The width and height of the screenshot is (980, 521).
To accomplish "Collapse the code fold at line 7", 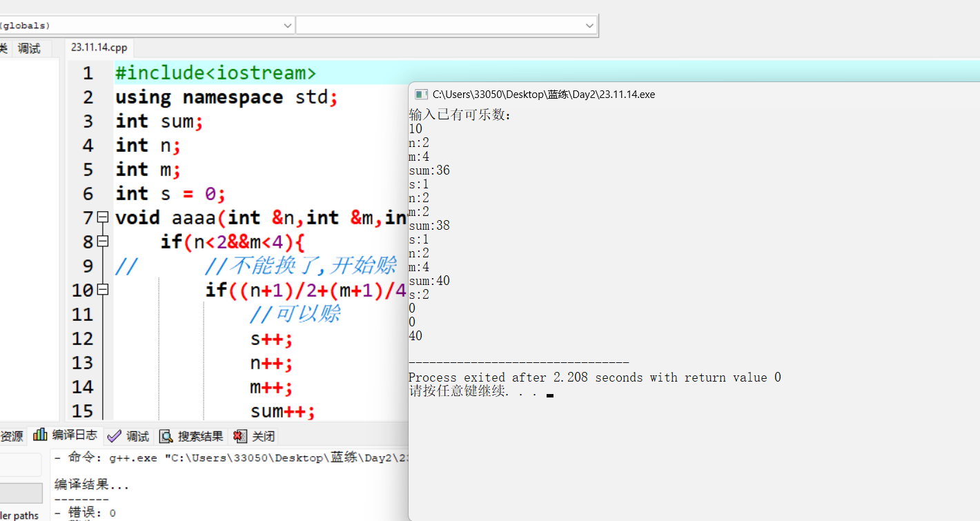I will point(103,217).
